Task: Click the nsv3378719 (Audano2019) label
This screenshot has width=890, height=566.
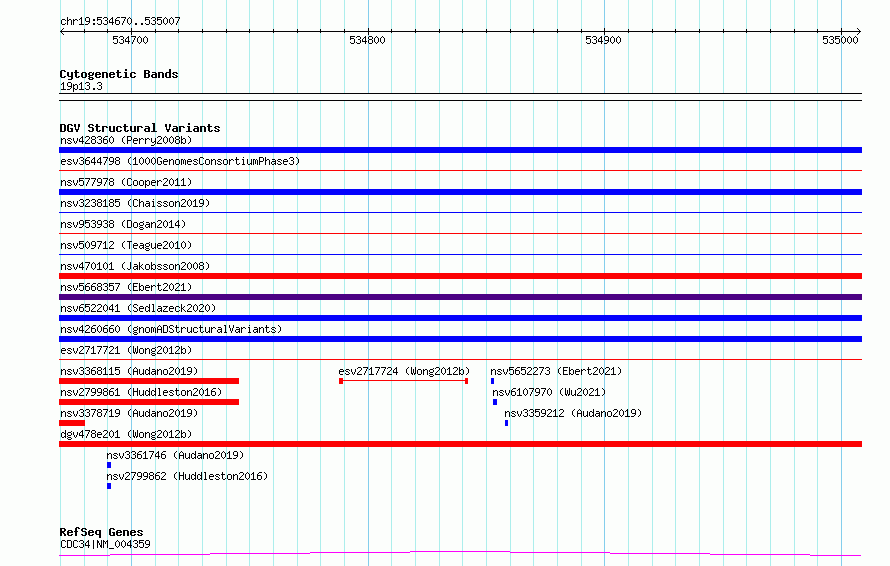Action: (129, 413)
